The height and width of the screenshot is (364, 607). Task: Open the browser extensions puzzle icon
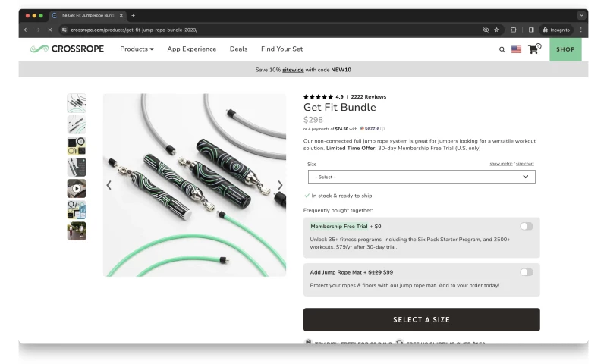click(x=514, y=30)
